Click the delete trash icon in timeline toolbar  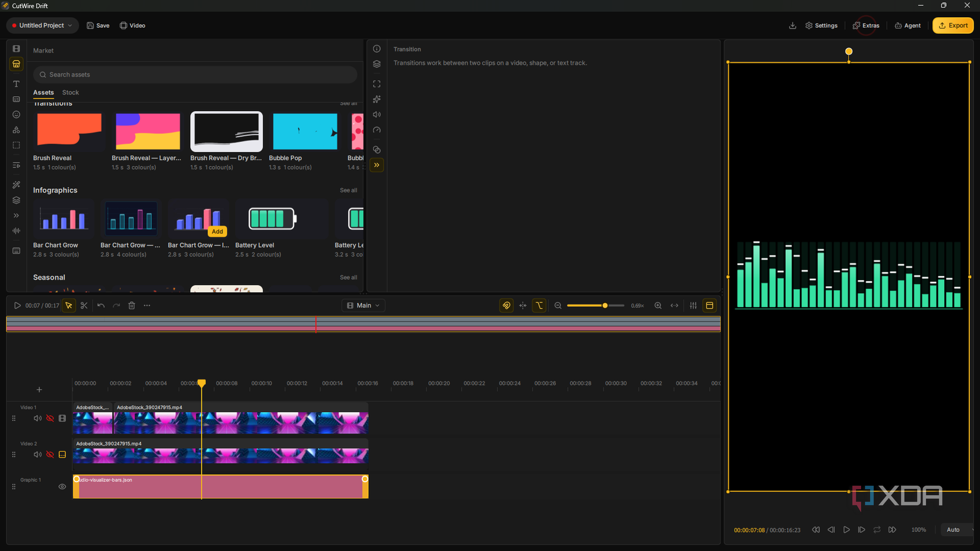pyautogui.click(x=132, y=305)
